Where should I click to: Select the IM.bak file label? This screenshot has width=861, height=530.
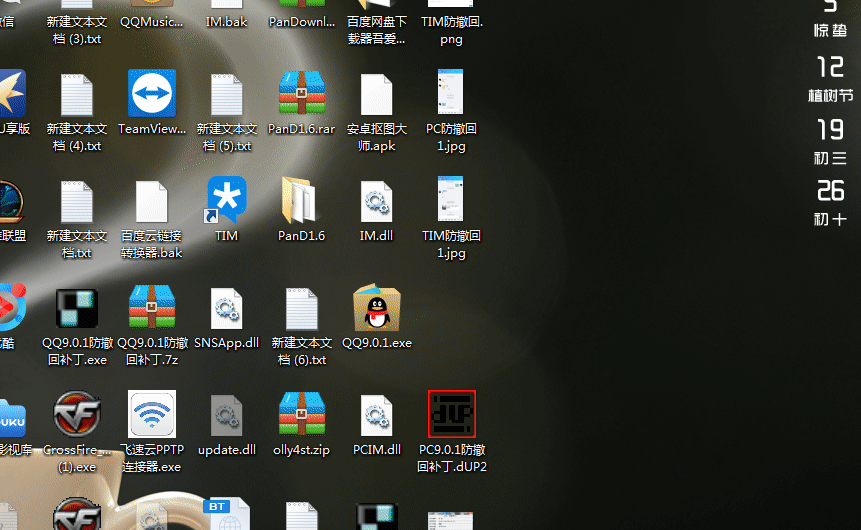226,22
